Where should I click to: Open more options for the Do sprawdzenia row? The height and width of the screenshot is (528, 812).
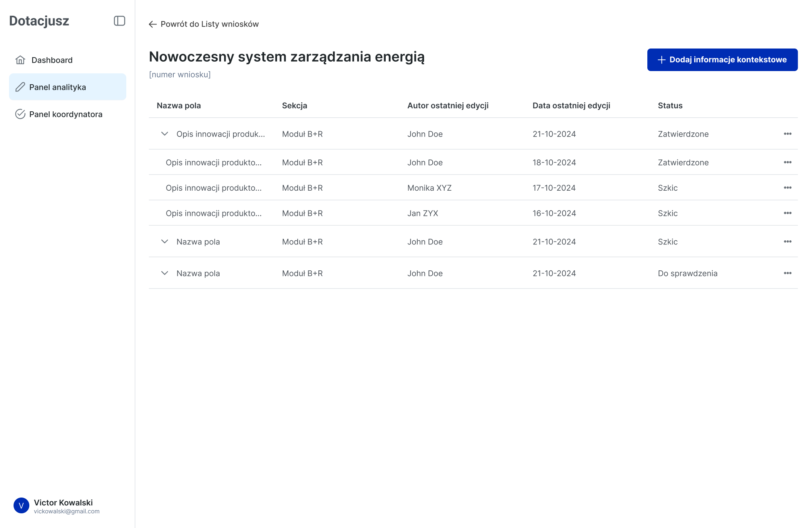[788, 273]
